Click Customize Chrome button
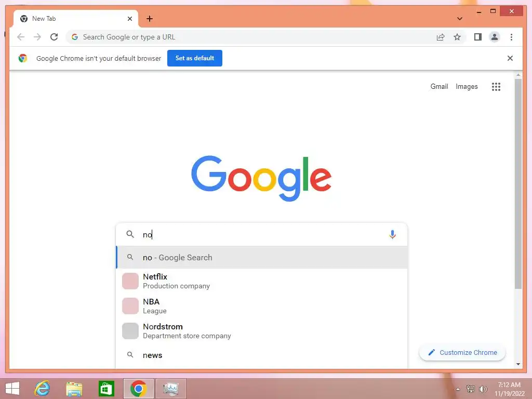The width and height of the screenshot is (532, 399). 462,353
